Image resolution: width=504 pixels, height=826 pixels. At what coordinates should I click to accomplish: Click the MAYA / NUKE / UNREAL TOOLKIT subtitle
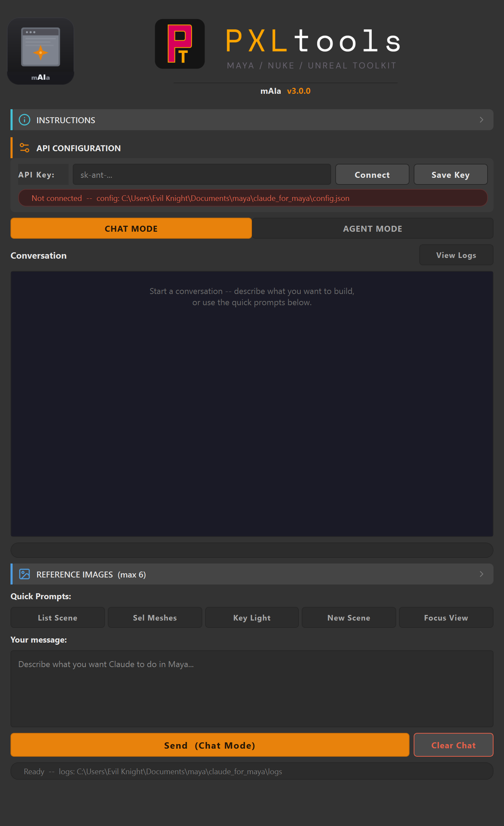point(312,65)
